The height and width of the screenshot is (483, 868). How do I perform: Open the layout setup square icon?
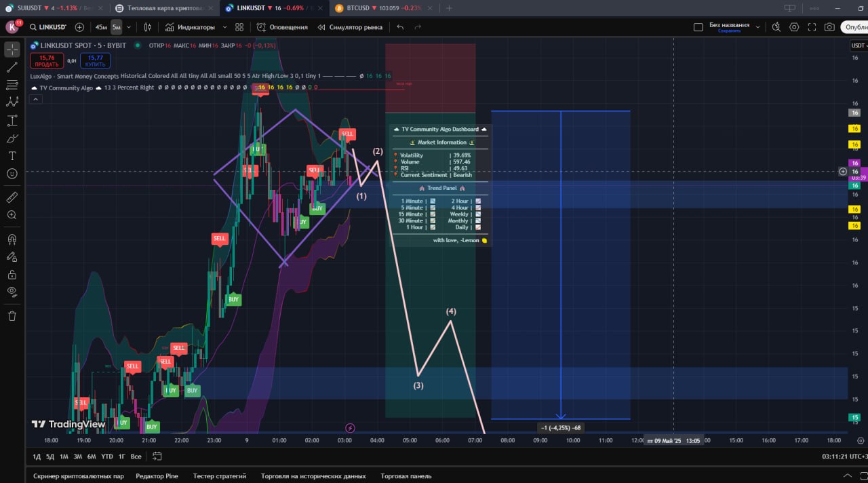[698, 27]
